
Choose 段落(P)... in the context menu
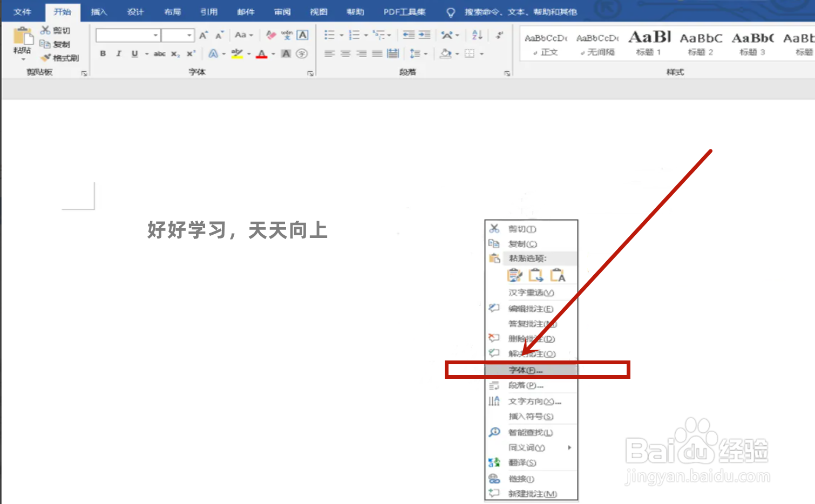click(x=532, y=385)
